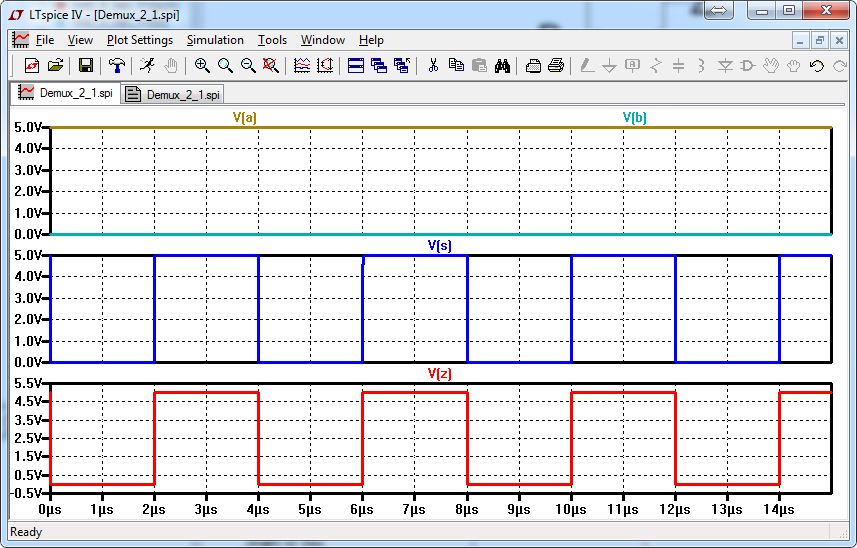Image resolution: width=857 pixels, height=548 pixels.
Task: Click the Cut scissors icon
Action: (x=433, y=66)
